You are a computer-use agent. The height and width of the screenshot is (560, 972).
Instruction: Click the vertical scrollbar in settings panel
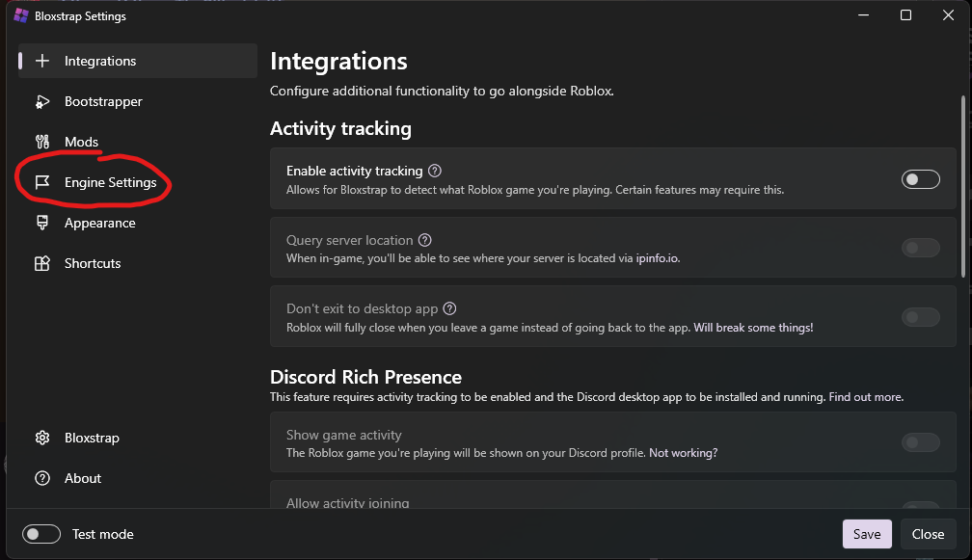tap(962, 183)
